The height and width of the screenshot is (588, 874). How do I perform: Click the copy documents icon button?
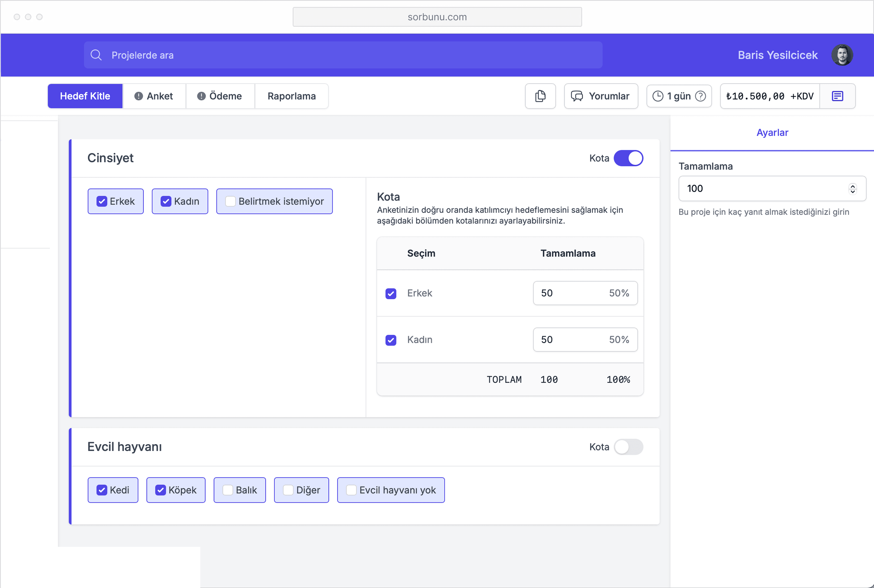pyautogui.click(x=540, y=96)
